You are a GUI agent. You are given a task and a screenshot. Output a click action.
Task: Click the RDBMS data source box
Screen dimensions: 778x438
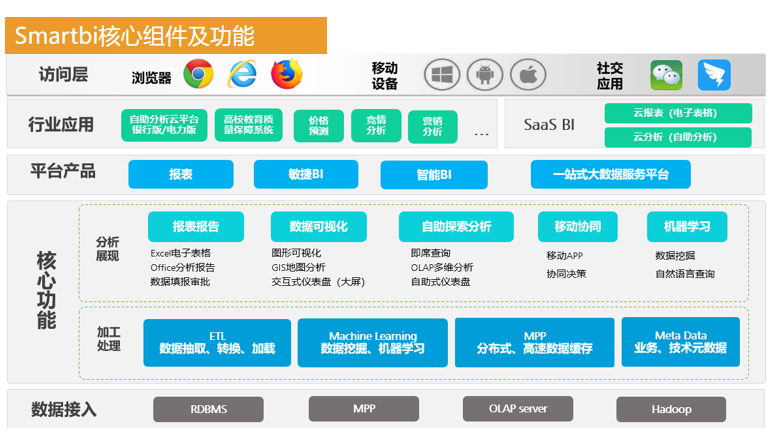(x=208, y=409)
